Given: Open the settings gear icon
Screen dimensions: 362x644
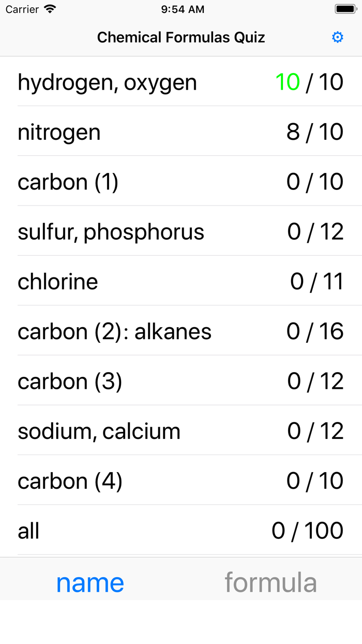Looking at the screenshot, I should 337,37.
